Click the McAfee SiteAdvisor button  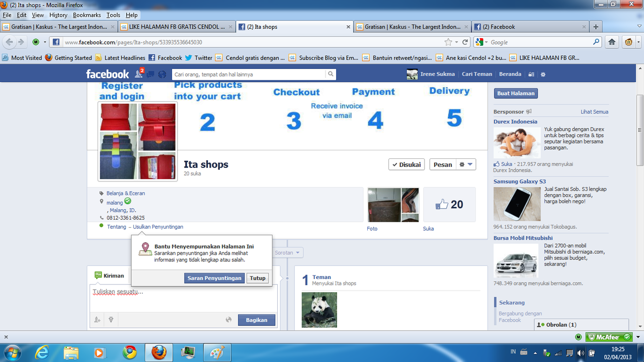point(610,337)
